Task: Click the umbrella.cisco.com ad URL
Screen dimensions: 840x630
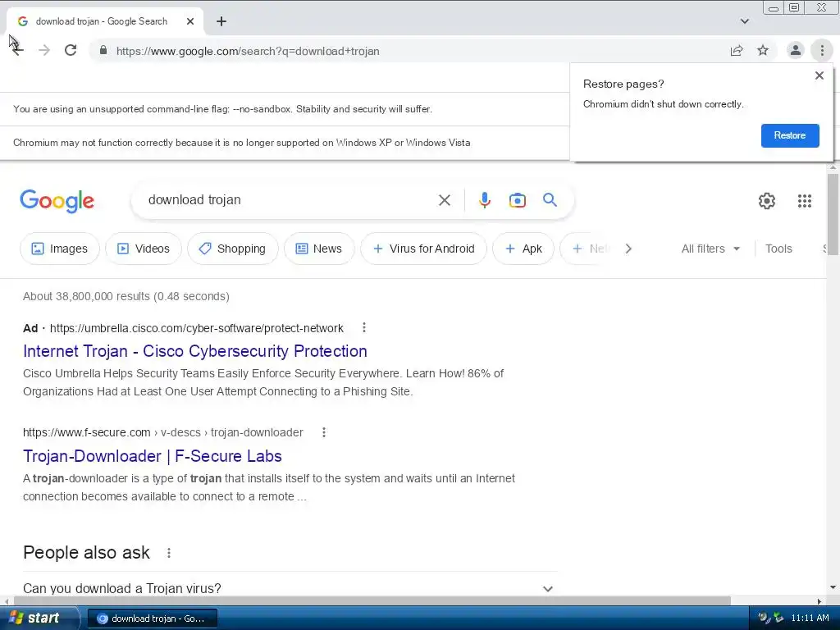Action: (x=197, y=328)
